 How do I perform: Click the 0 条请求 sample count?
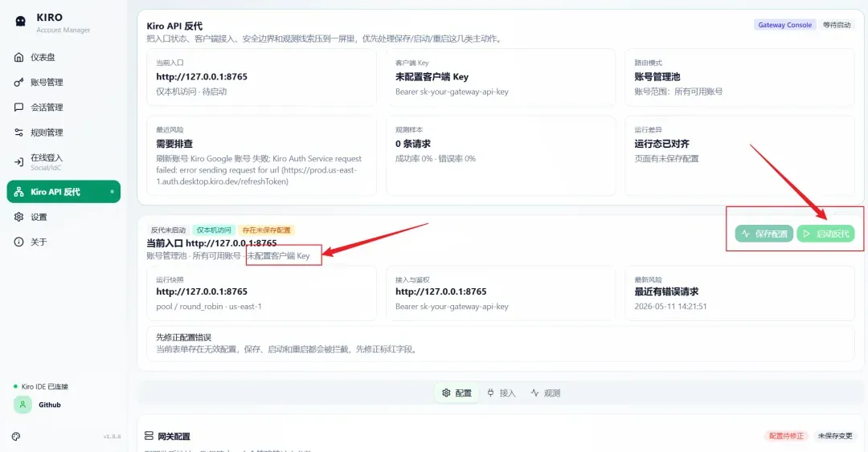pyautogui.click(x=413, y=144)
